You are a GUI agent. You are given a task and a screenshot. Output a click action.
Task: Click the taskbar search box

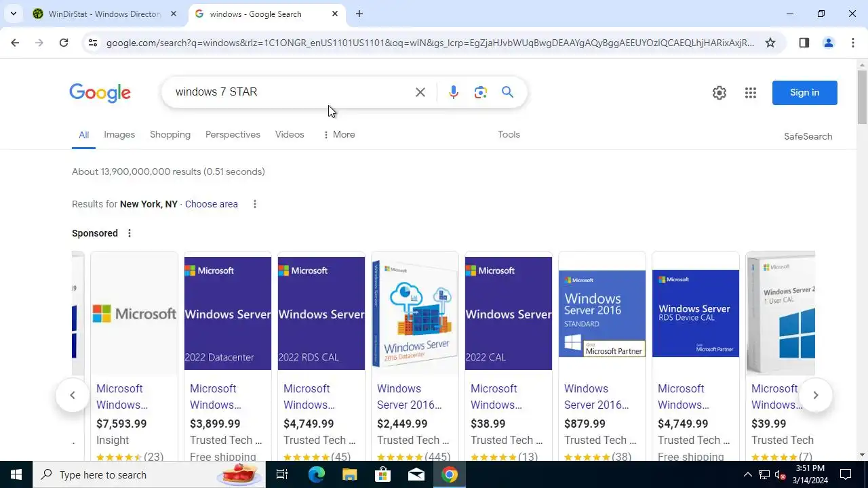click(x=149, y=474)
